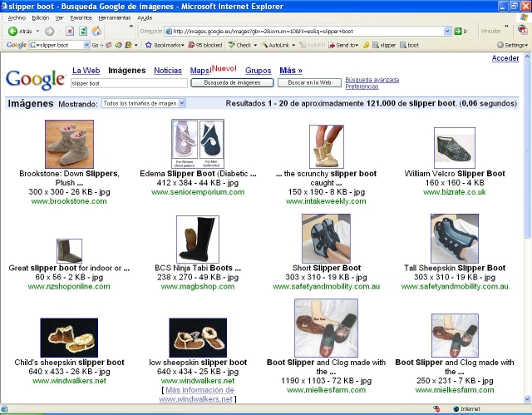
Task: Open the Más » link
Action: click(291, 71)
